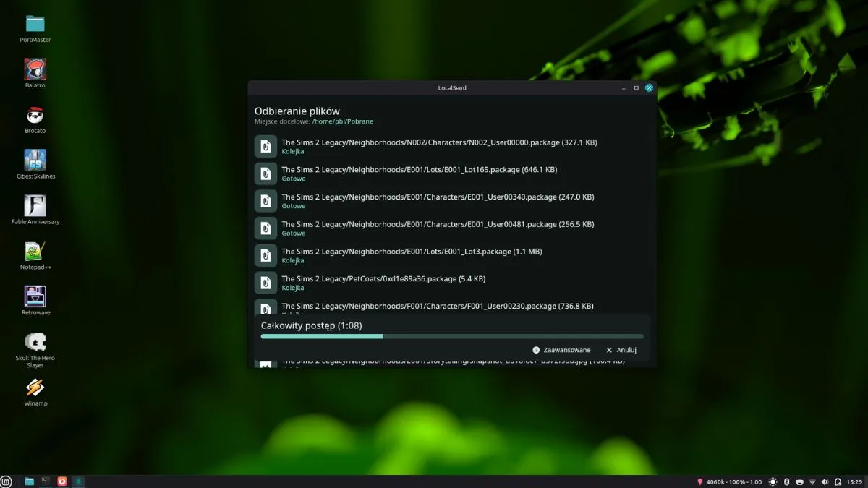Viewport: 868px width, 488px height.
Task: Click Kolejka status under E001_Lot3.package
Action: coord(293,260)
